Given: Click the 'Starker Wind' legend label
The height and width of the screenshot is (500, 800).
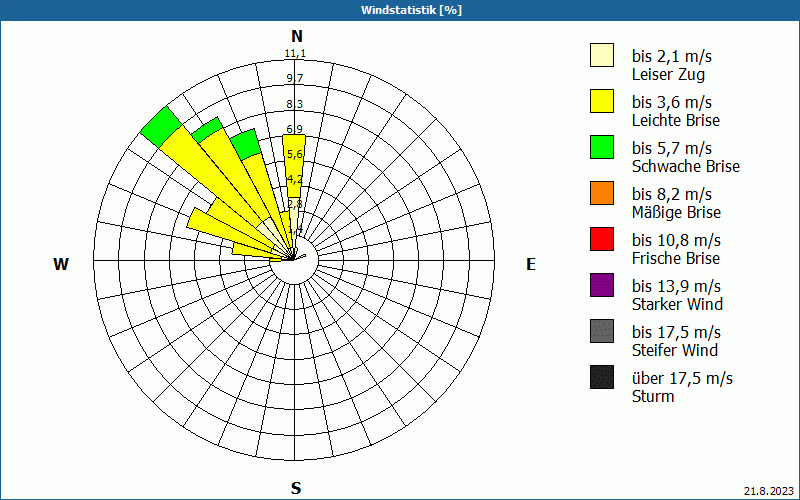Looking at the screenshot, I should coord(678,304).
